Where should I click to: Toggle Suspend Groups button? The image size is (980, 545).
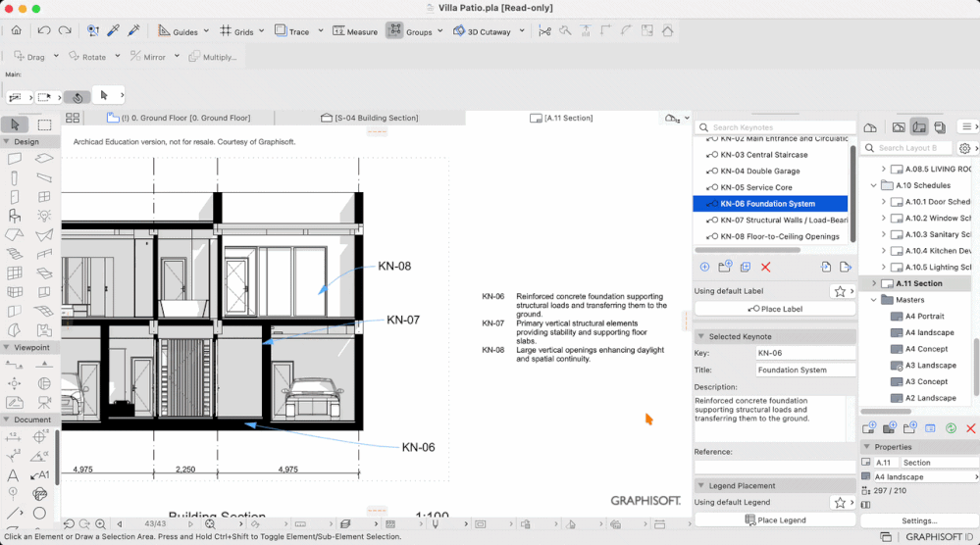394,30
